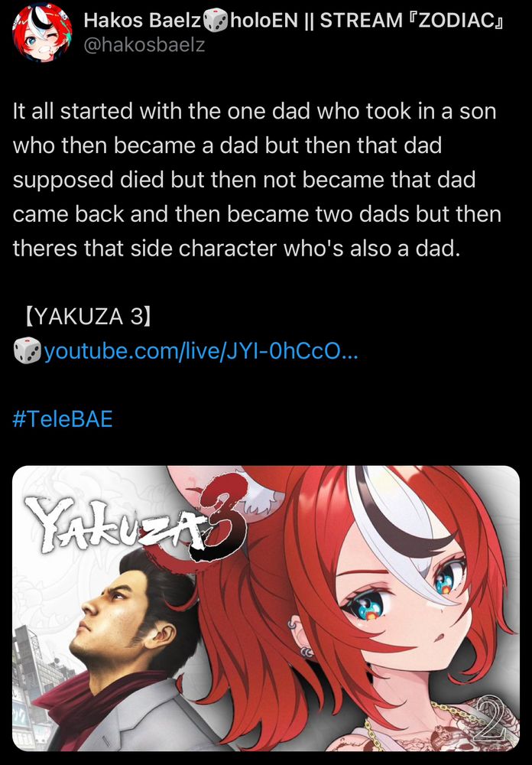Viewport: 532px width, 765px height.
Task: Click the Yakuza 3 logo in thumbnail
Action: 135,520
